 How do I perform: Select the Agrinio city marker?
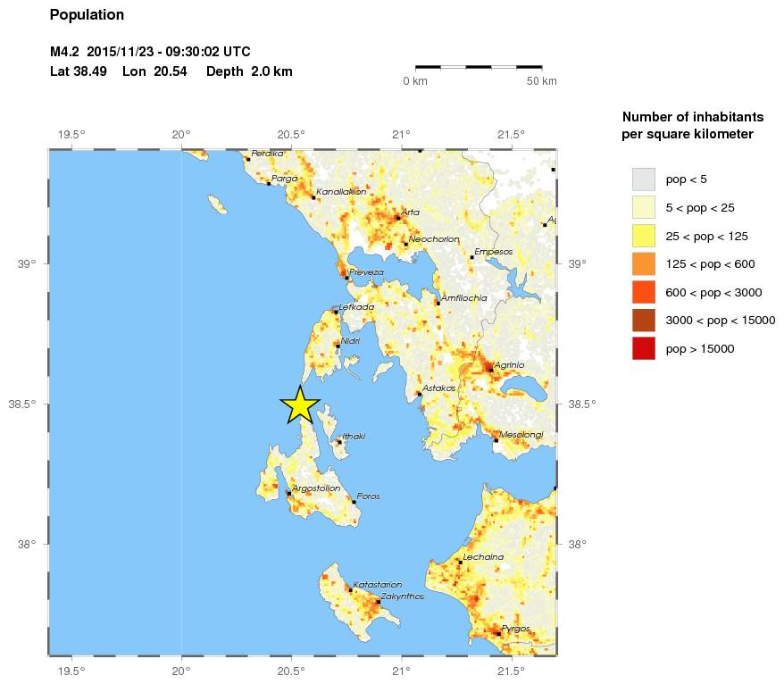tap(489, 368)
